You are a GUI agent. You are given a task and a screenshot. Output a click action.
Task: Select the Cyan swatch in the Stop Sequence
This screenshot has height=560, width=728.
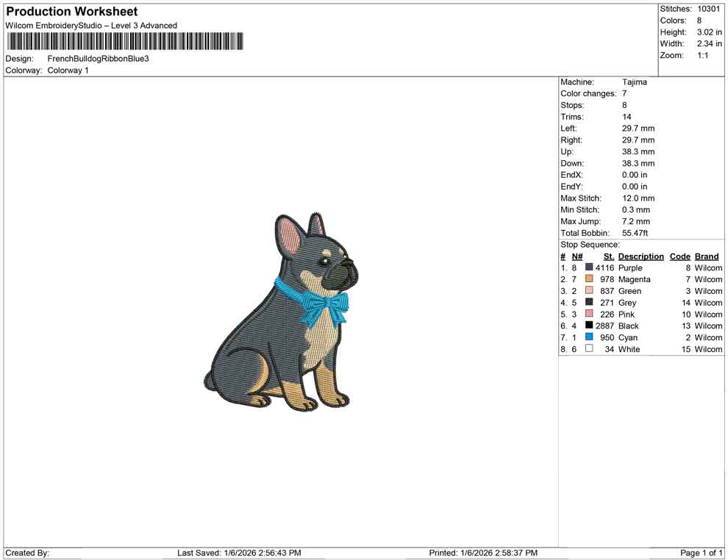click(588, 337)
